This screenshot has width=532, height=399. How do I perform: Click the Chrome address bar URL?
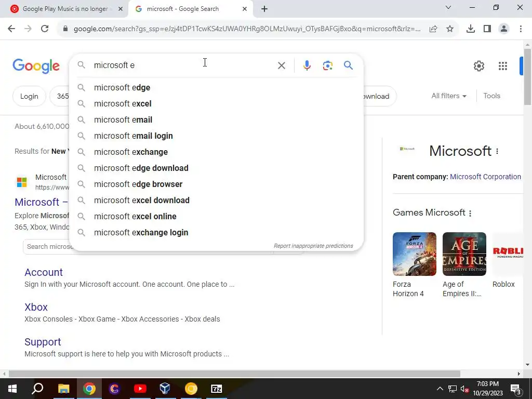pyautogui.click(x=247, y=29)
